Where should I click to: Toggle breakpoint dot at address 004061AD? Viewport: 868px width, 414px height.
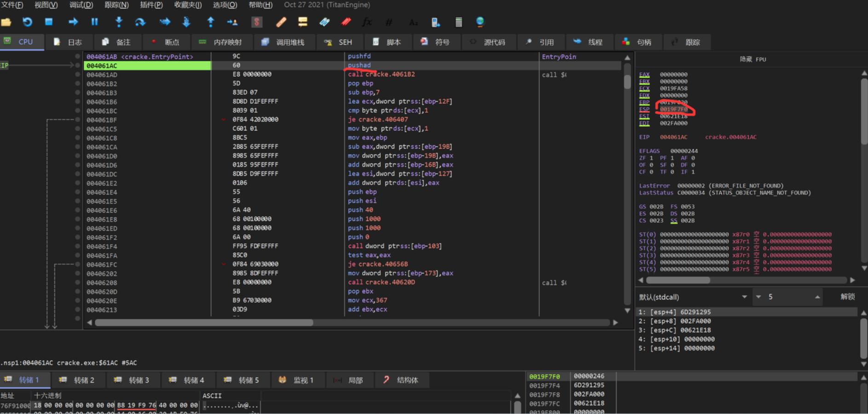coord(77,75)
